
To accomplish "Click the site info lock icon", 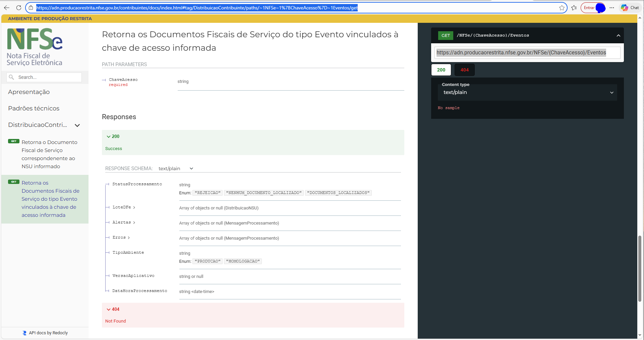I will coord(31,8).
